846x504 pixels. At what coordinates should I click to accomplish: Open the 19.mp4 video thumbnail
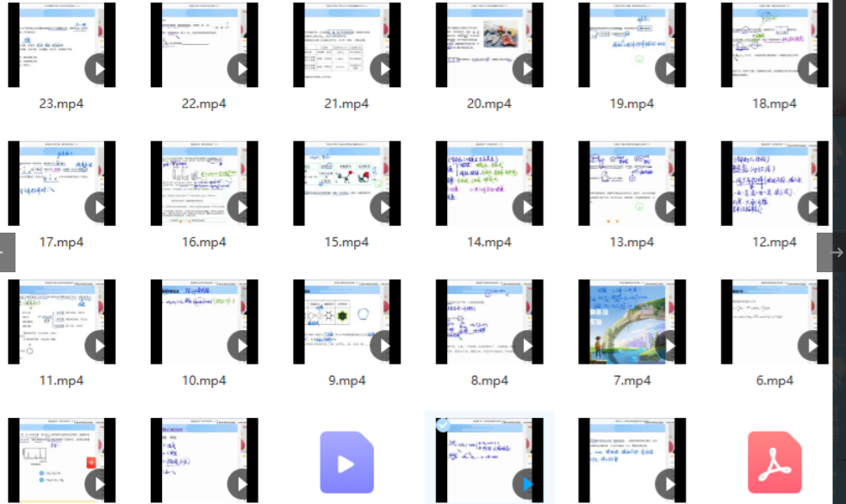[x=631, y=45]
